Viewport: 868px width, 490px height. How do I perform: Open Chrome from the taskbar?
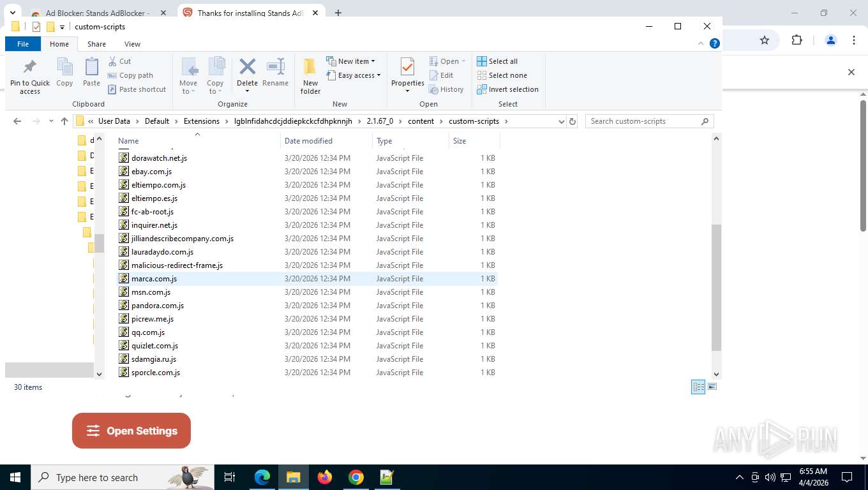point(356,477)
